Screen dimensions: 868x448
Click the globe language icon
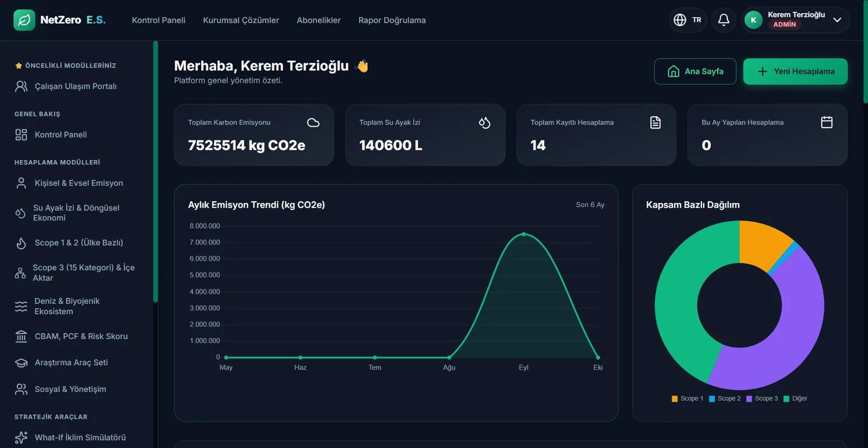(680, 20)
